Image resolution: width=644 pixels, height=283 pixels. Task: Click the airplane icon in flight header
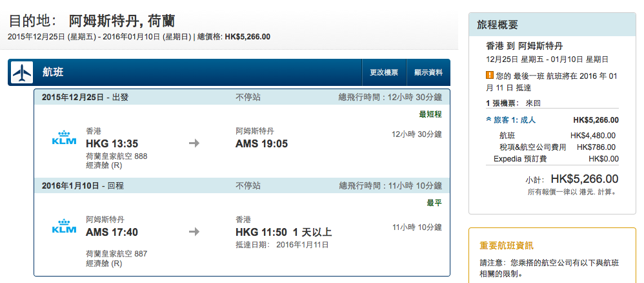coord(22,73)
